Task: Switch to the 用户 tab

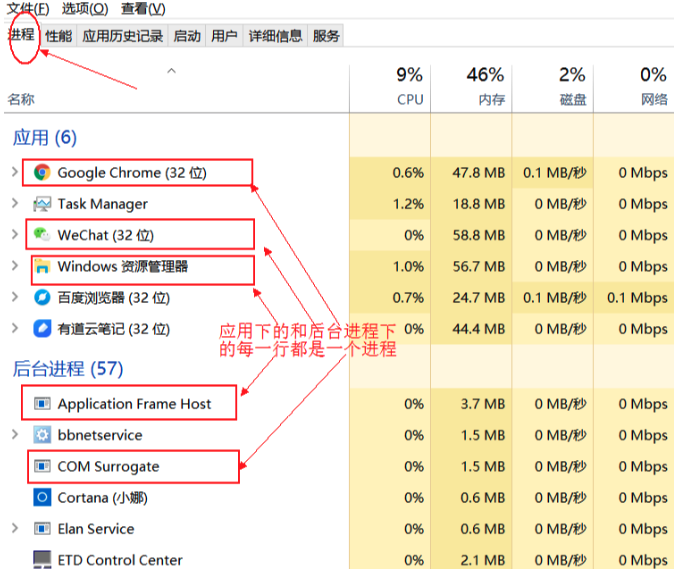Action: click(x=224, y=36)
